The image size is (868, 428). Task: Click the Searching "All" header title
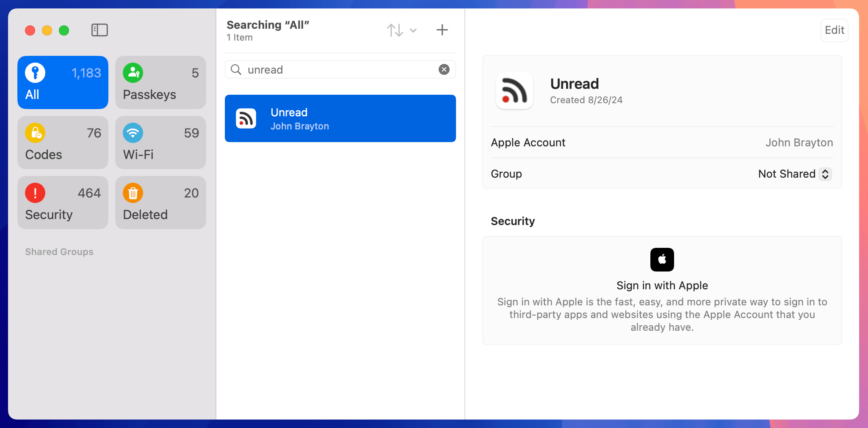[268, 25]
